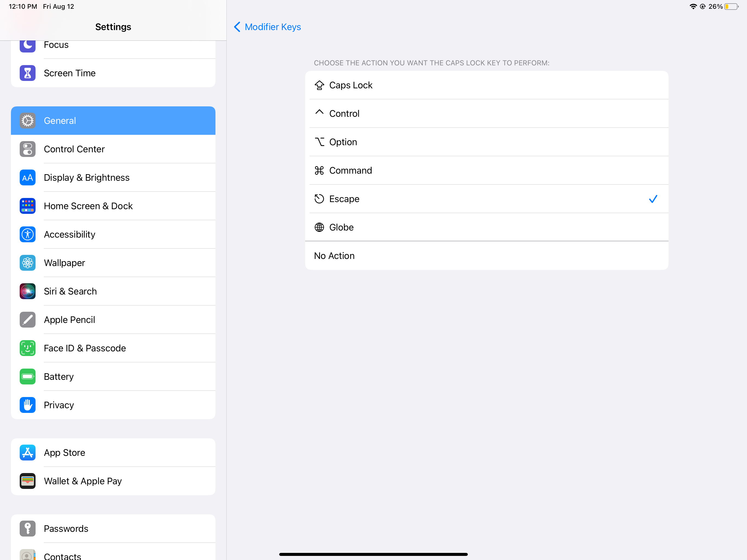Tap the Face ID & Passcode icon

[27, 348]
